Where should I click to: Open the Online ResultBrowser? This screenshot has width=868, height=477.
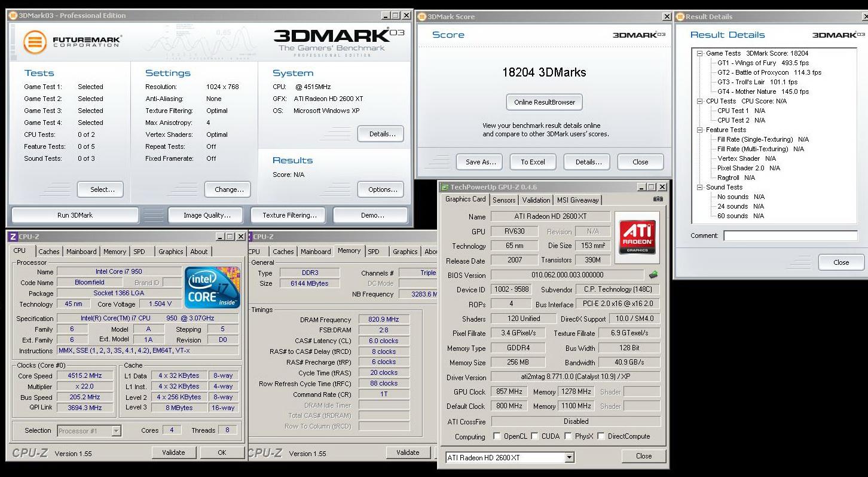[545, 102]
